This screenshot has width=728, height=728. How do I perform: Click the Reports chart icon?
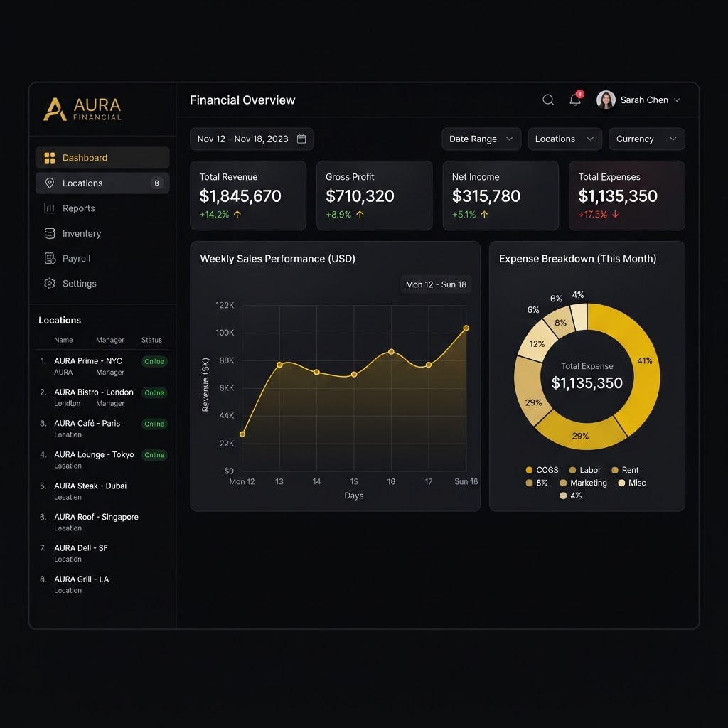click(x=50, y=208)
